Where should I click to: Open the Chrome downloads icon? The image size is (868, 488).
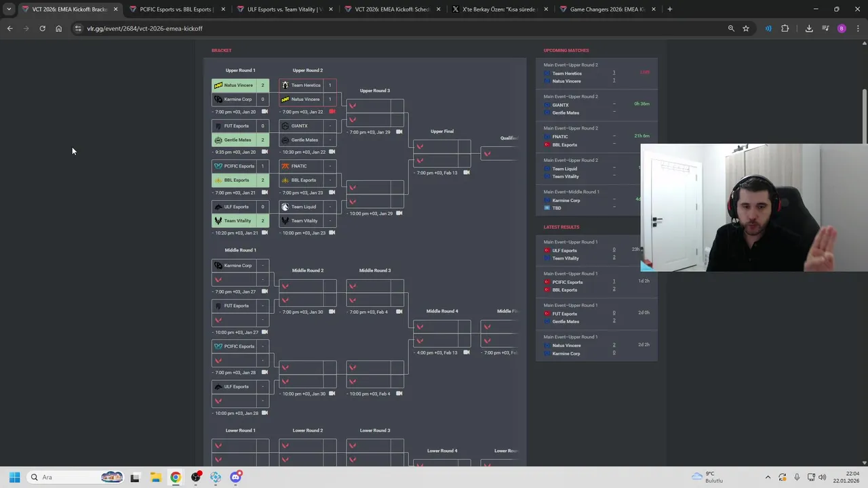click(809, 28)
